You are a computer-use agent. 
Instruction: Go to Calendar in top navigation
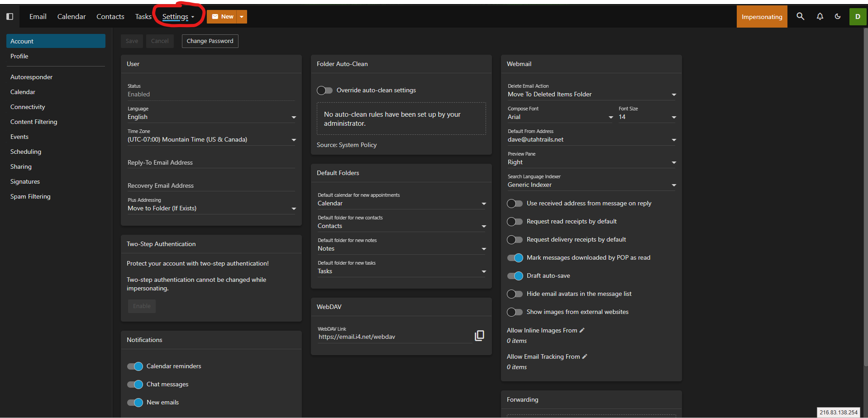pos(72,17)
